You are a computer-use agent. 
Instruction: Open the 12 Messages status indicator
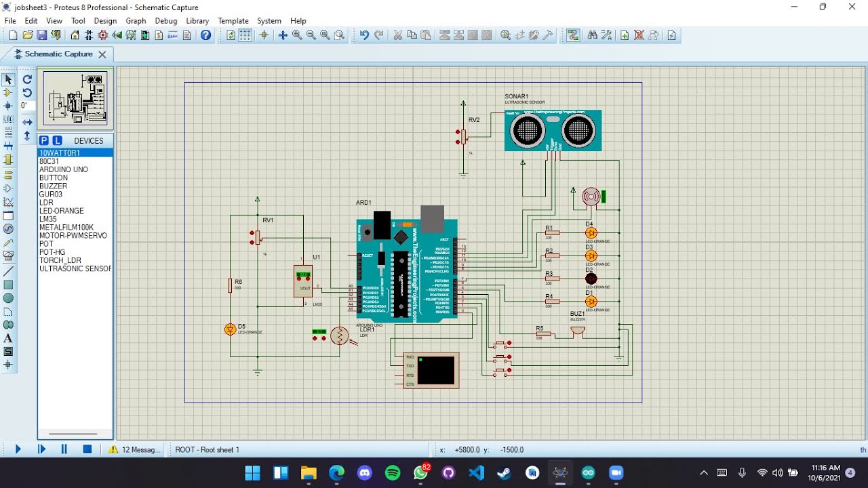coord(135,449)
